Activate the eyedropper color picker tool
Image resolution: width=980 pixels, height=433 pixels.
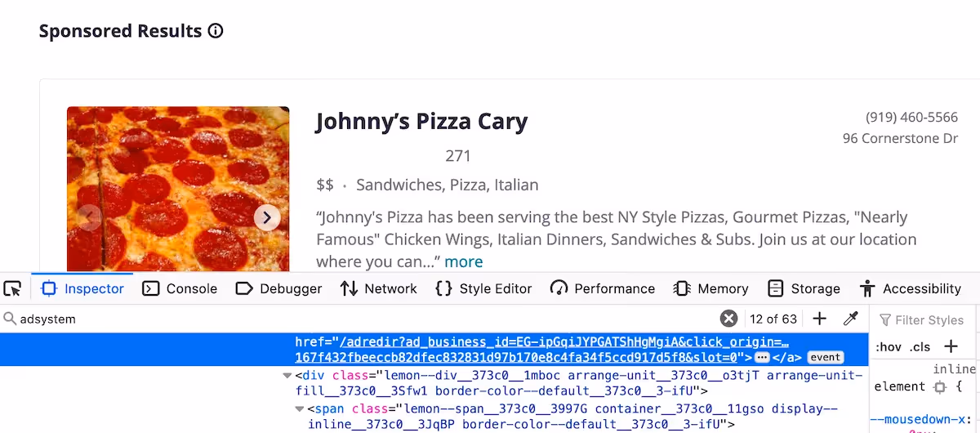click(x=851, y=319)
